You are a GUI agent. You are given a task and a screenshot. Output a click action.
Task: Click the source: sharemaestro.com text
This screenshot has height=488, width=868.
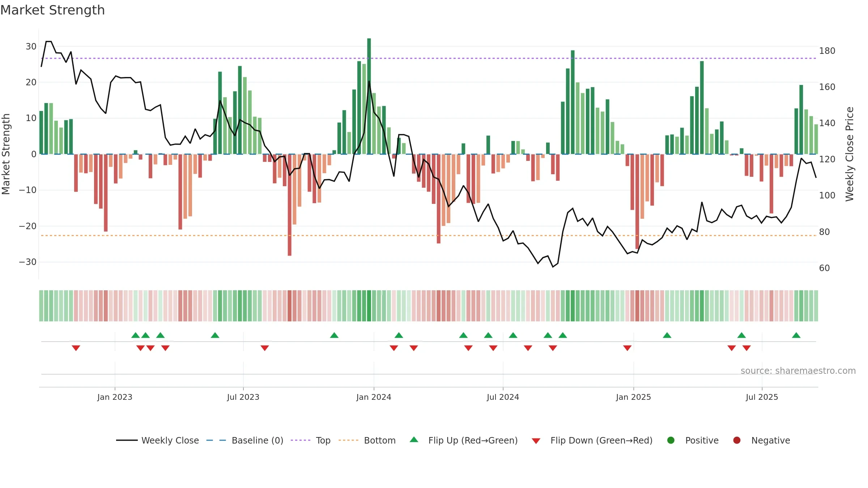point(798,371)
